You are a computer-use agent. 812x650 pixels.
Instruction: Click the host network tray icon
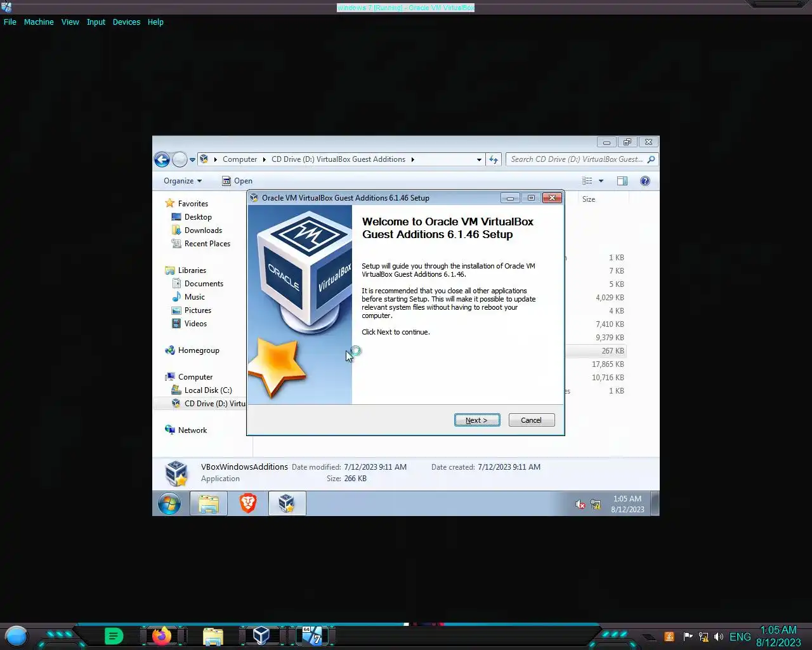coord(704,637)
